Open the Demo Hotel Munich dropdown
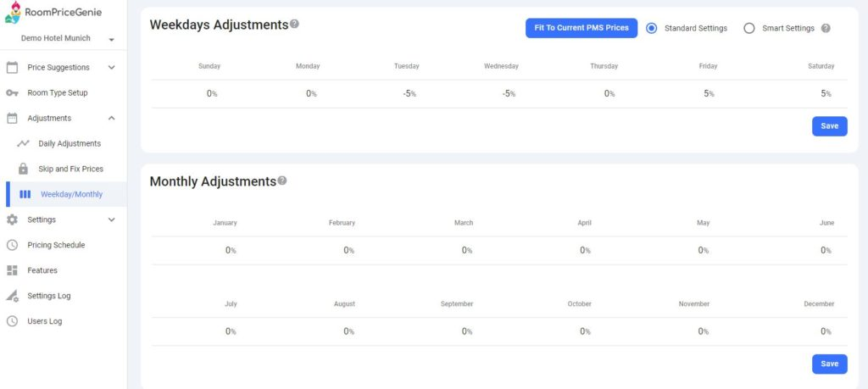Viewport: 868px width, 389px height. click(x=65, y=39)
